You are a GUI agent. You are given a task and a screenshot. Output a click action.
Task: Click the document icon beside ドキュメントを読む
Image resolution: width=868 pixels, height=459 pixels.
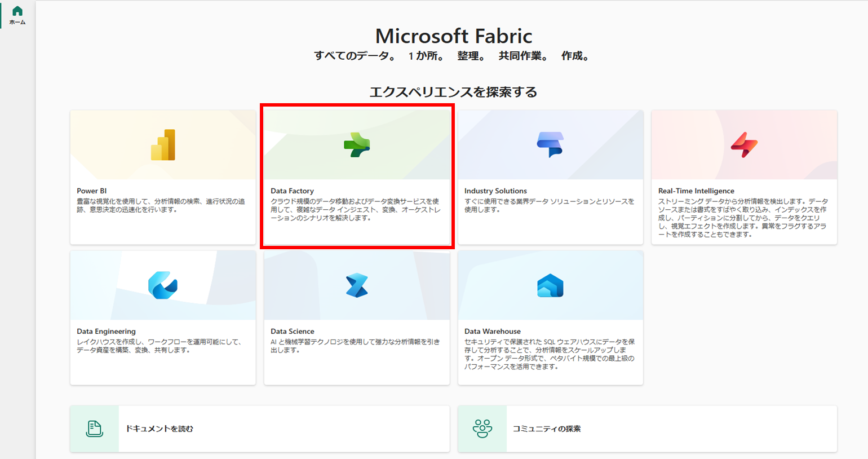[x=94, y=429]
